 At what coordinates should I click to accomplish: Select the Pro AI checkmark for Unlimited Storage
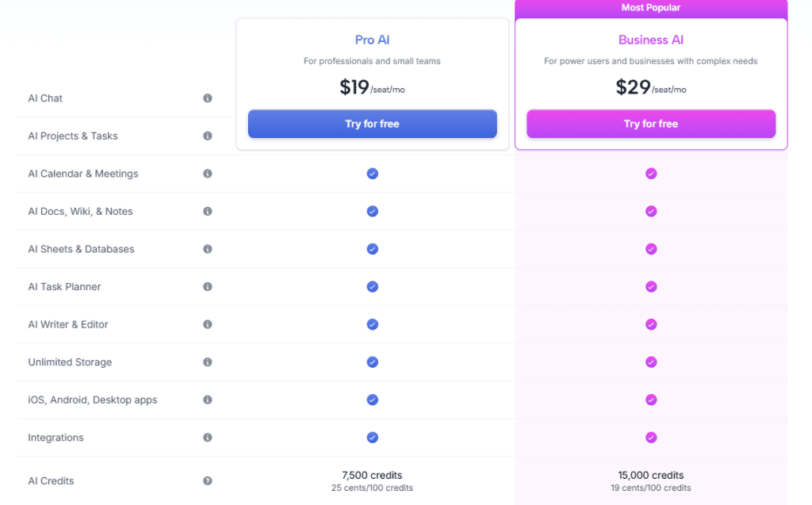pyautogui.click(x=372, y=362)
